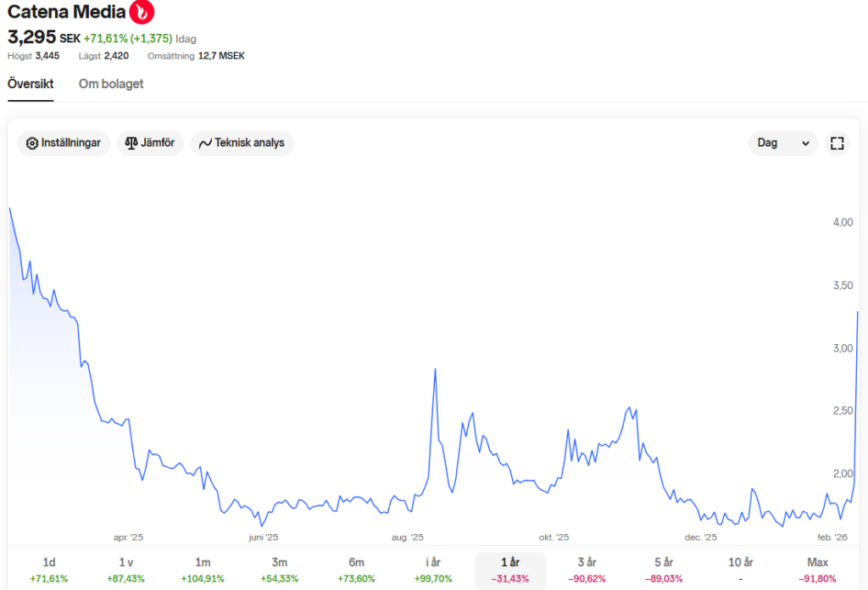Show the 10 år price history
The image size is (868, 590).
[x=740, y=570]
